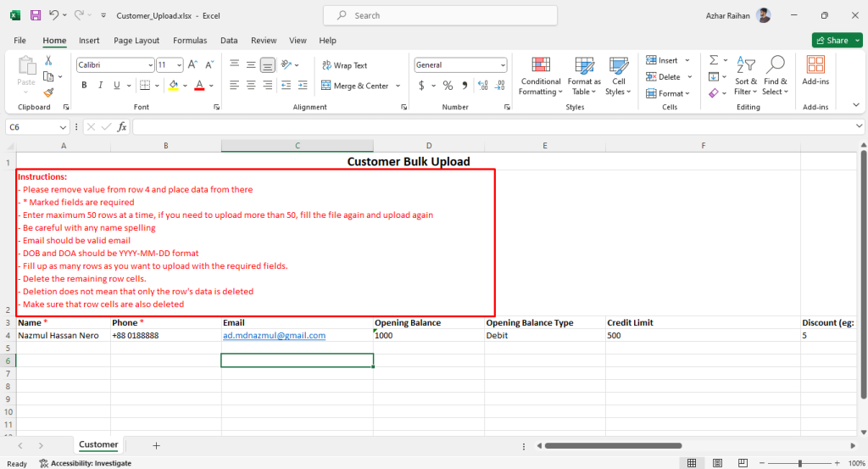Toggle Align Left horizontal alignment
The image size is (868, 469).
(234, 86)
